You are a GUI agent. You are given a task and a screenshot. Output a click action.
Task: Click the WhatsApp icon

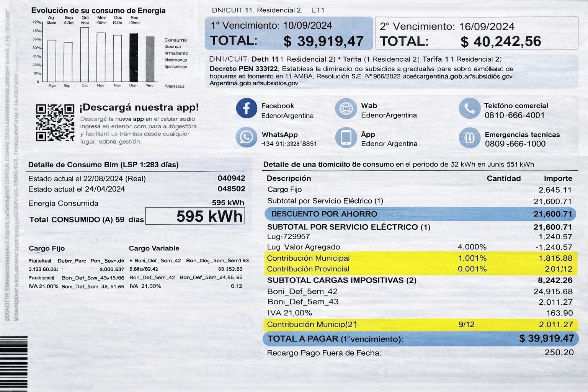coord(246,137)
